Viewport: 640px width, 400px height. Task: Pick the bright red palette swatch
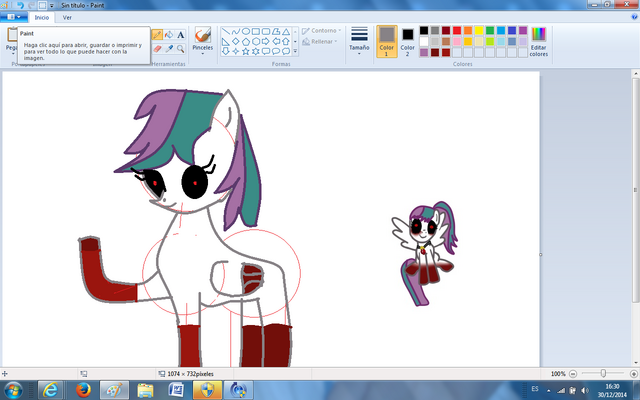point(457,30)
